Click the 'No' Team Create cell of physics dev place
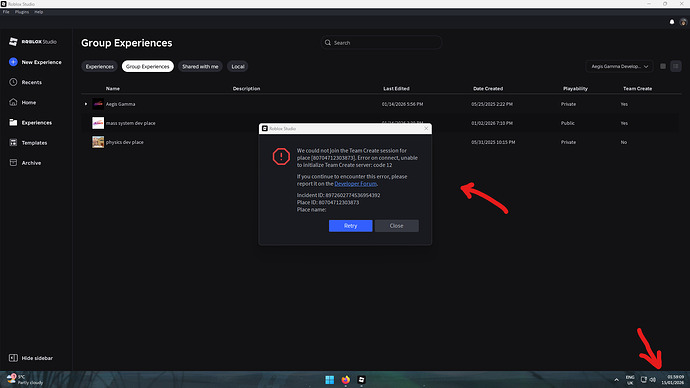 (x=624, y=142)
